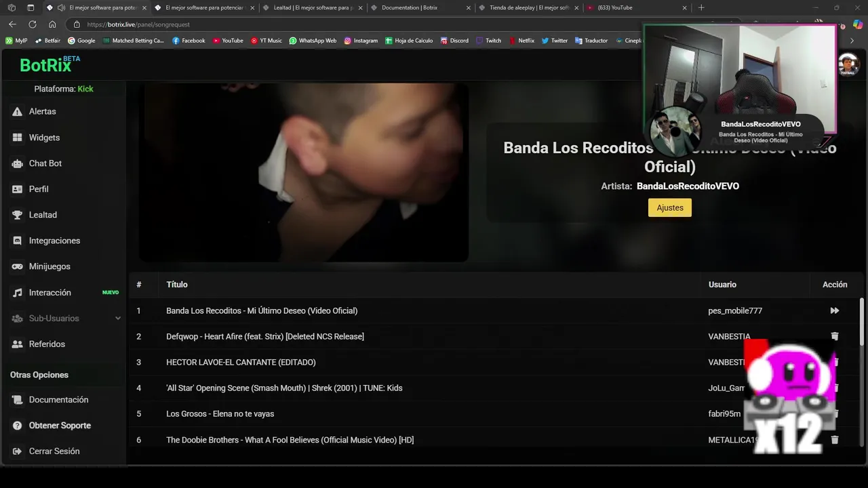Mute the audio-playing first browser tab

pyautogui.click(x=61, y=7)
